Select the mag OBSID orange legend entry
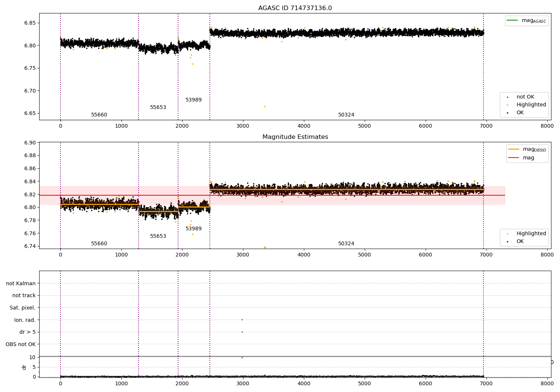The image size is (560, 392). (x=527, y=149)
